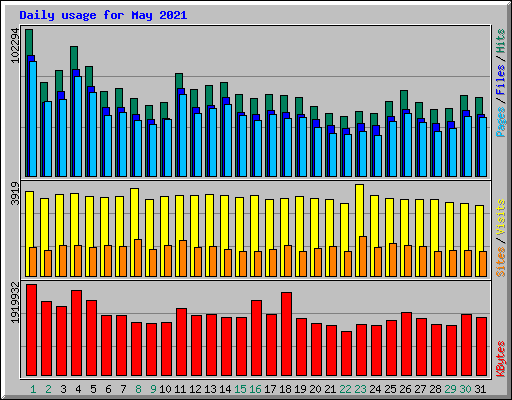
Task: Click day 4 on the x-axis
Action: pyautogui.click(x=78, y=389)
